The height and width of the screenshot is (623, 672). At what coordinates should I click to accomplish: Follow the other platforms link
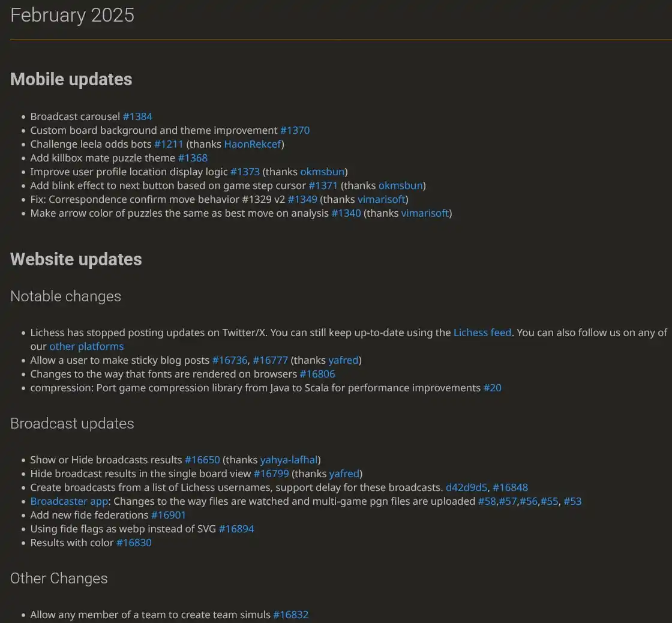[86, 346]
